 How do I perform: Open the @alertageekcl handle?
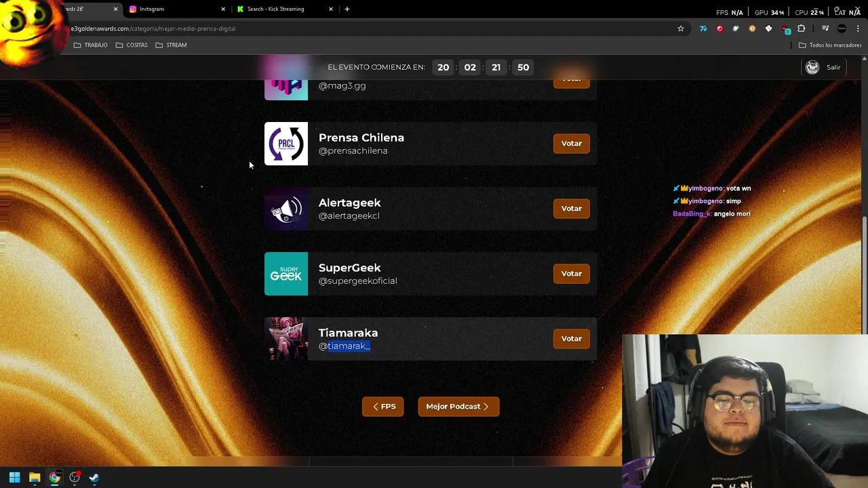[349, 216]
